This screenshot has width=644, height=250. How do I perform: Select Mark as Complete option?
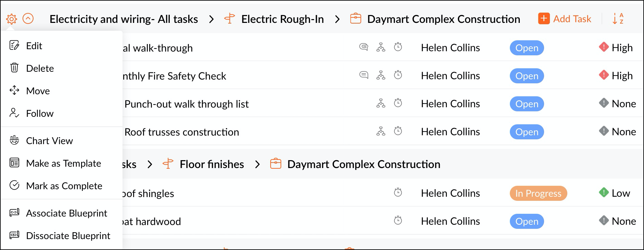(x=64, y=186)
